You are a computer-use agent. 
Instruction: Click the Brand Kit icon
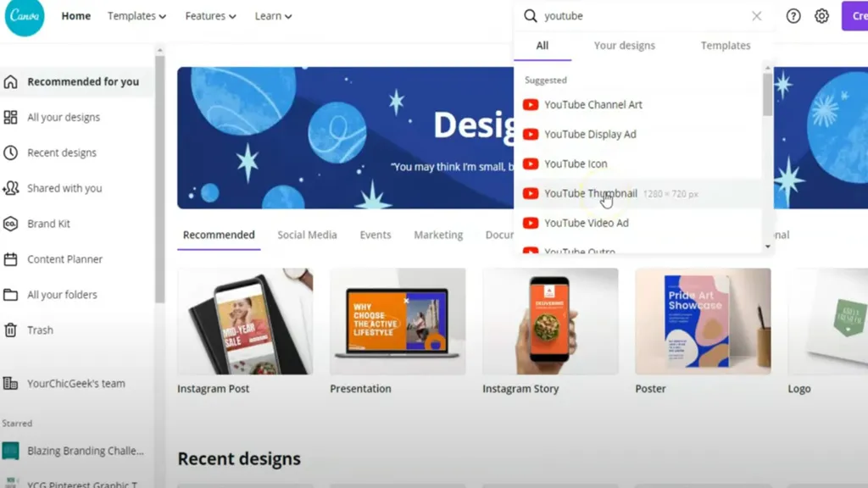(x=10, y=224)
